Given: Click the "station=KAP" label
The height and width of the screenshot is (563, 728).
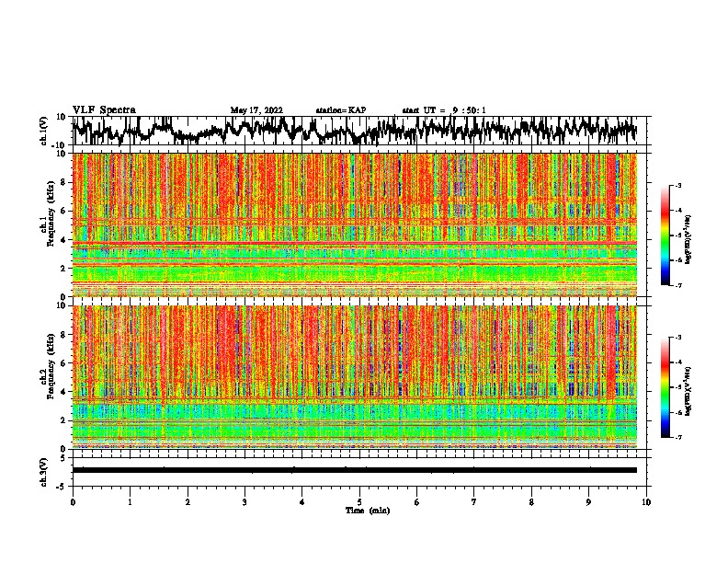Looking at the screenshot, I should tap(341, 110).
